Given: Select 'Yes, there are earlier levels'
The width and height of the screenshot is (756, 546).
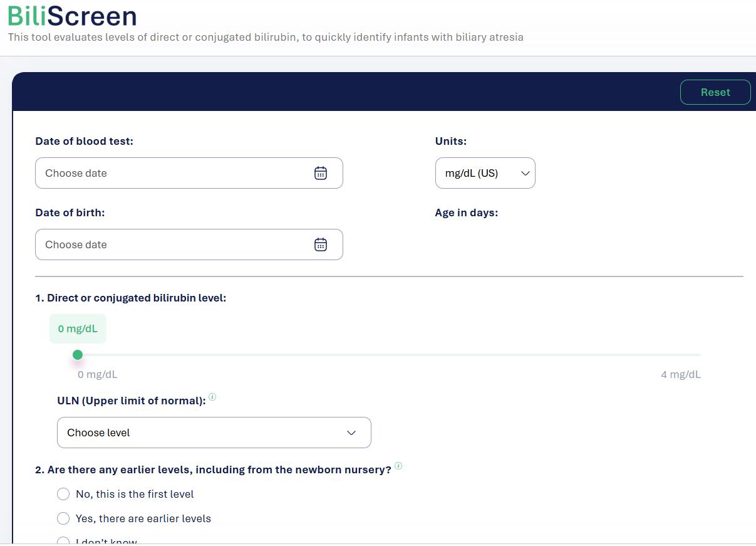Looking at the screenshot, I should [63, 518].
